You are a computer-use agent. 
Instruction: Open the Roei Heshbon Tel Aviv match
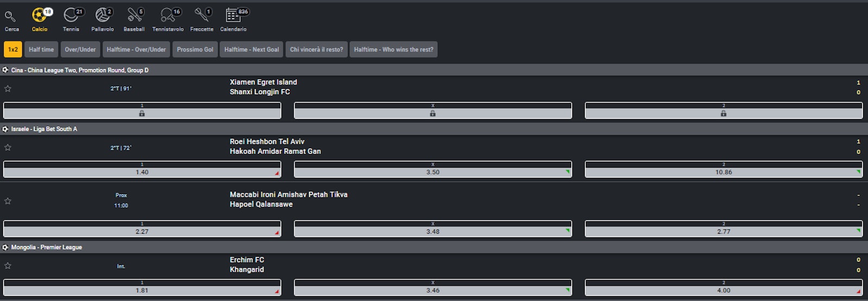coord(267,142)
